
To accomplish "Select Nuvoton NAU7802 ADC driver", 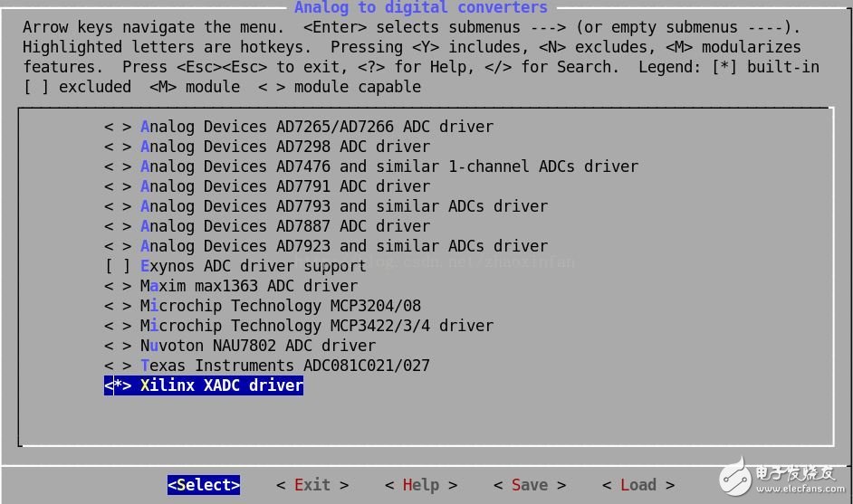I will [x=257, y=346].
